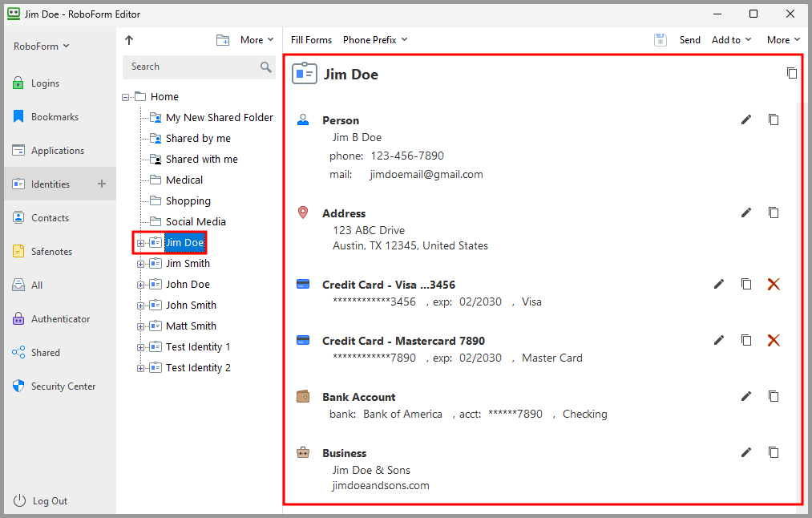Screen dimensions: 812x518
Task: Copy the Business section
Action: pos(774,452)
